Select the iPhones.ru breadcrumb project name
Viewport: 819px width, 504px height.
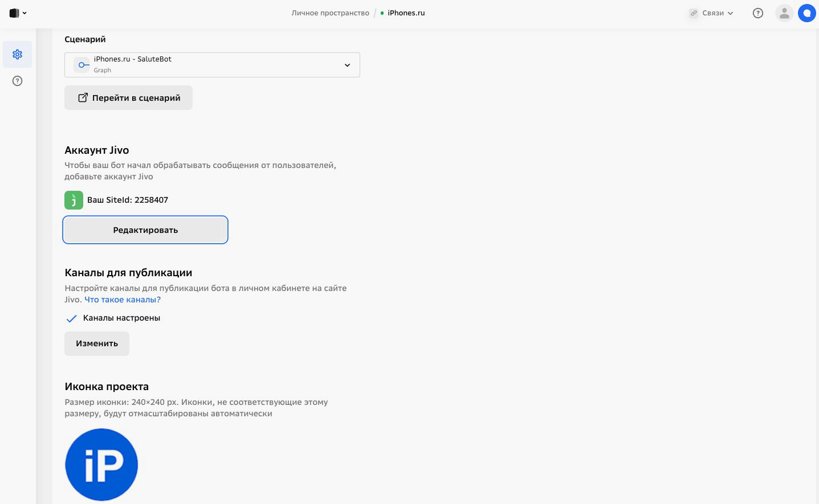pos(406,13)
